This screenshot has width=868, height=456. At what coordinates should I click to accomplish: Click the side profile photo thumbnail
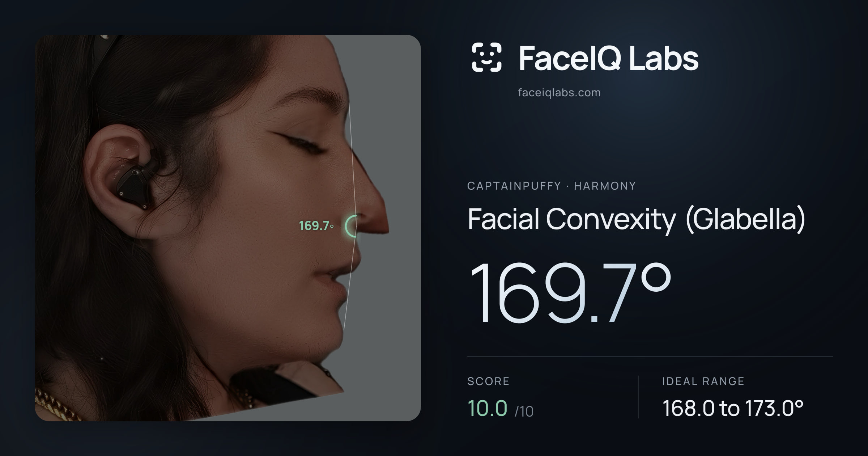coord(228,228)
